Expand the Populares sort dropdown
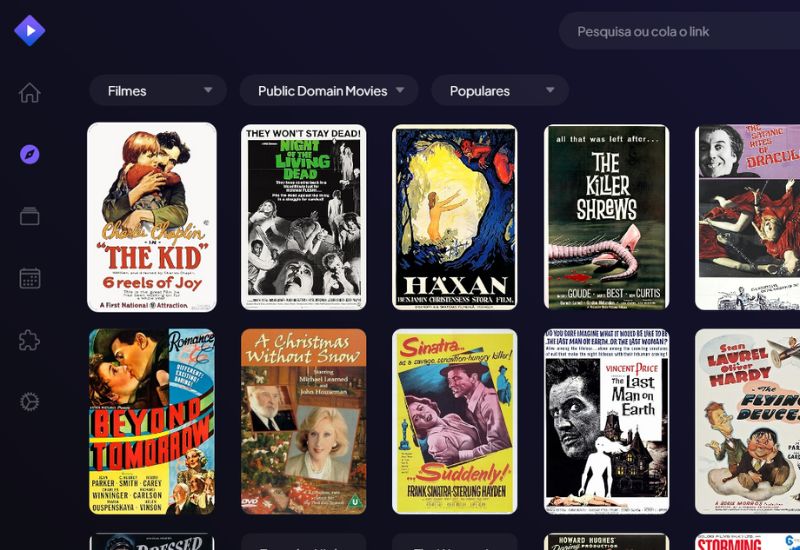The image size is (800, 550). pyautogui.click(x=500, y=91)
